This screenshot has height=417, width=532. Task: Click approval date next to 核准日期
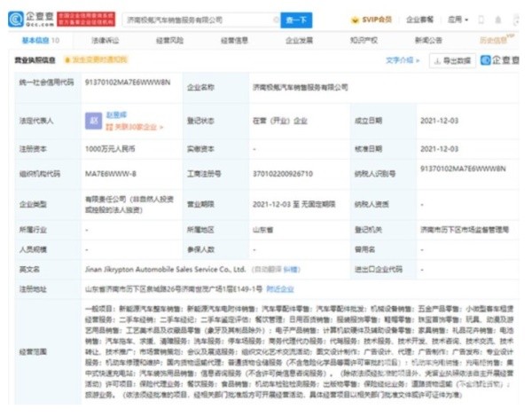click(x=440, y=149)
